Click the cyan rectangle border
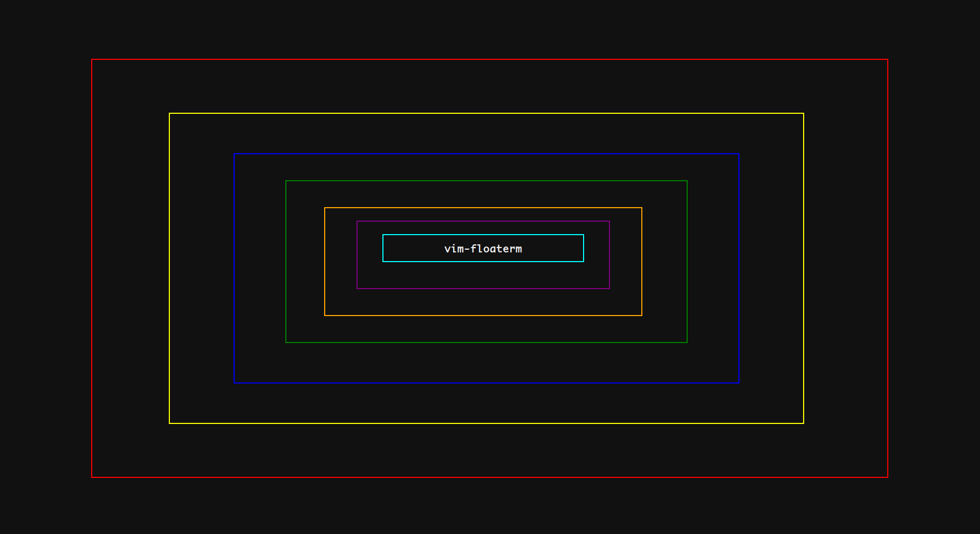The width and height of the screenshot is (980, 534). pyautogui.click(x=483, y=235)
